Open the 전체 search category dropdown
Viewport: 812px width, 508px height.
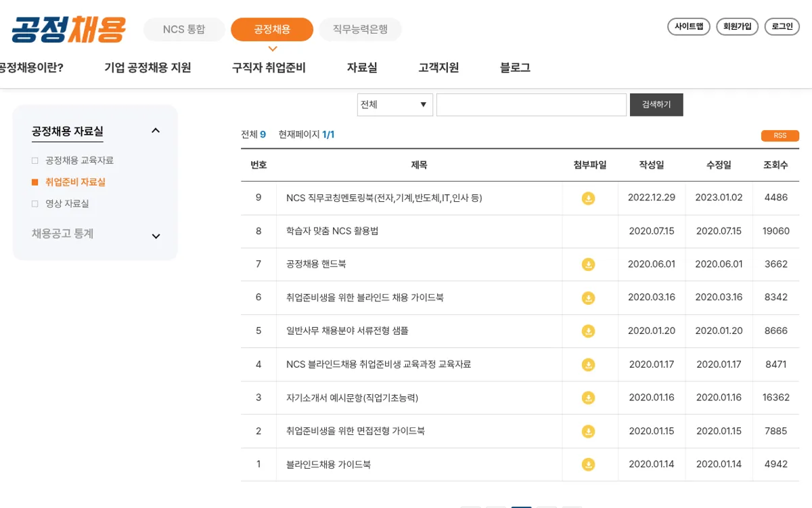click(395, 105)
